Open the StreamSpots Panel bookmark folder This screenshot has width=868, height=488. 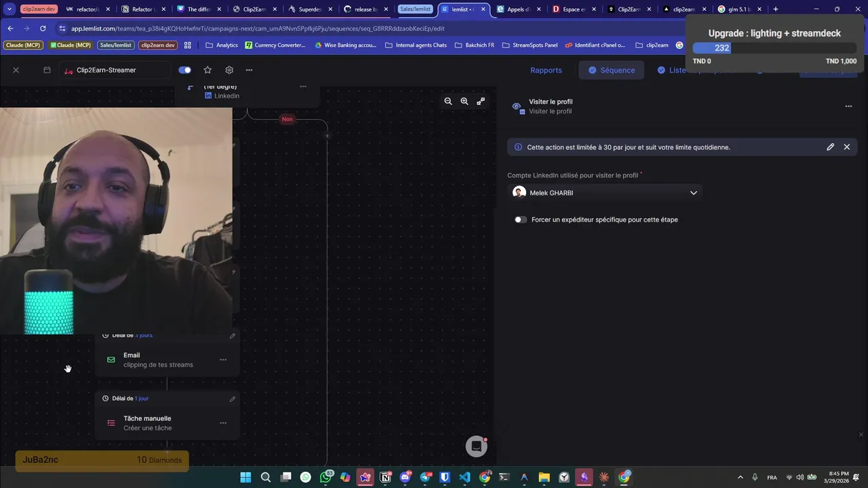pos(530,45)
